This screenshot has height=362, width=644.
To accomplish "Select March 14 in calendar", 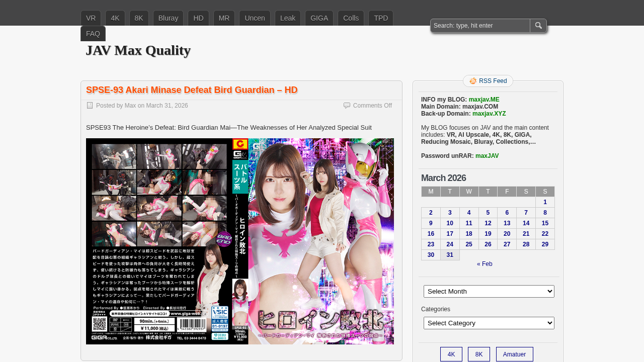I will 526,223.
